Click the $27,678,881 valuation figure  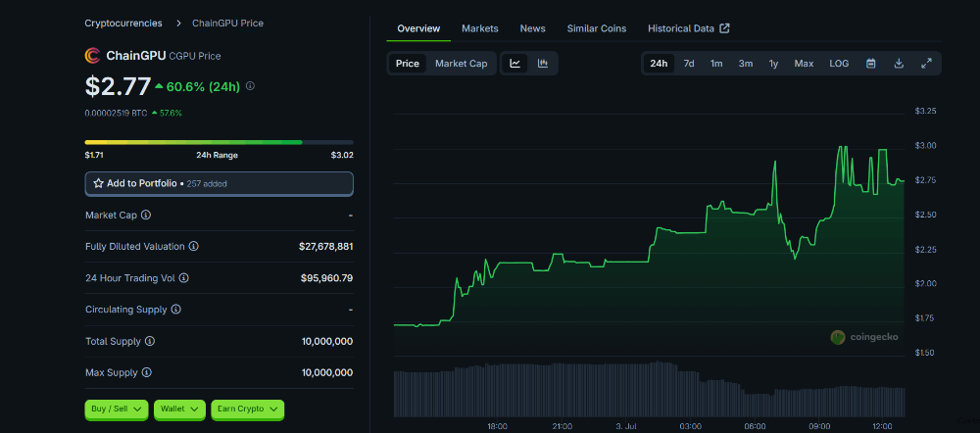click(326, 247)
